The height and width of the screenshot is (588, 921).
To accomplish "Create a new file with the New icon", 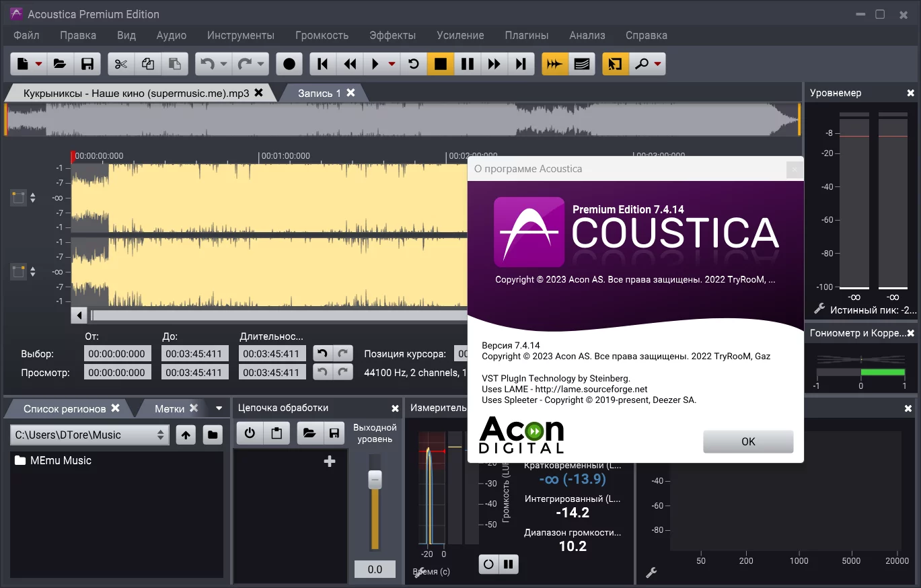I will click(23, 64).
